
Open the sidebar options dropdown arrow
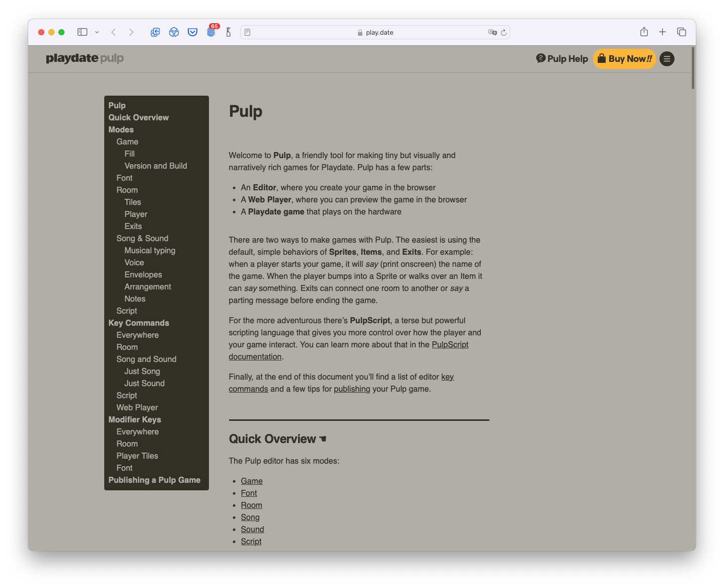(97, 32)
